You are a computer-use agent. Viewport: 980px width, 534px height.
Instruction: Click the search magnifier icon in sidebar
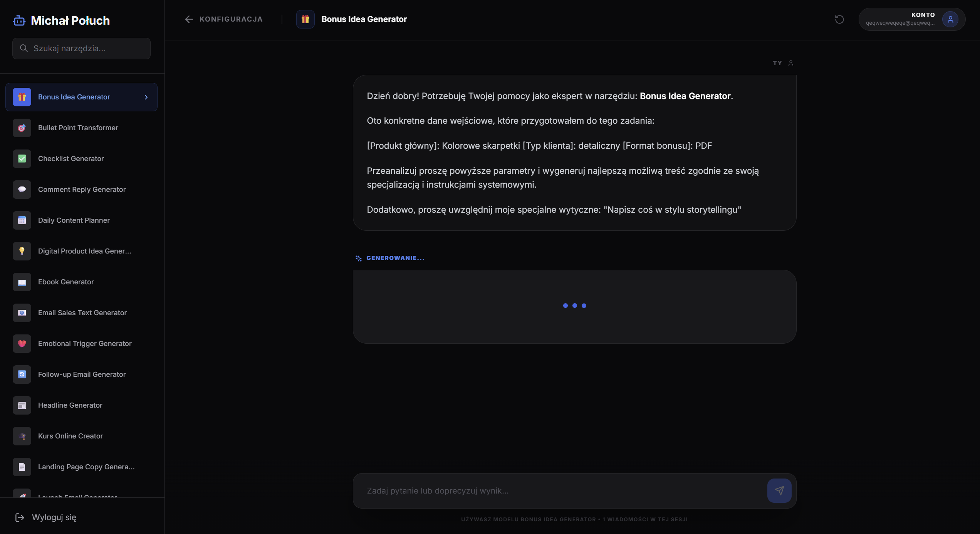pos(24,48)
